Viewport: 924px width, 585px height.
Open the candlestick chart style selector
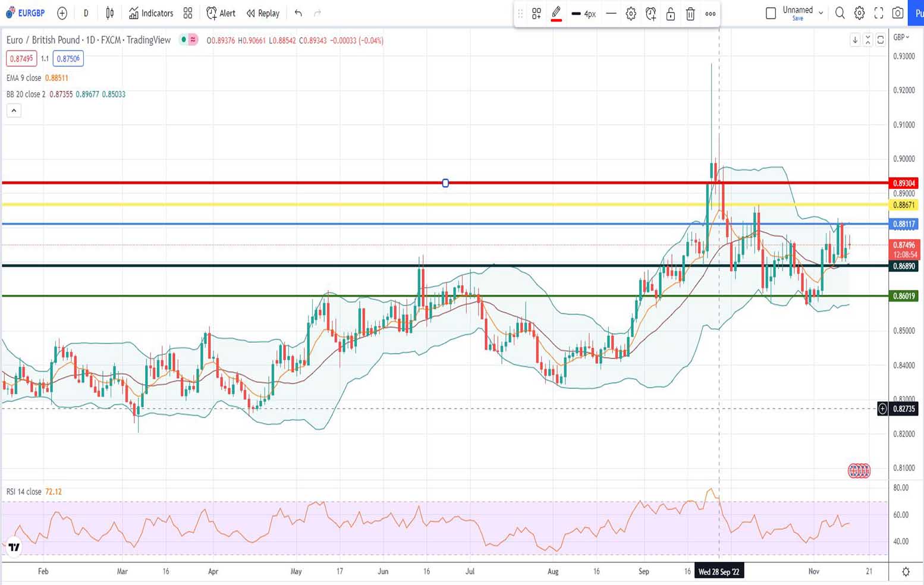tap(110, 13)
